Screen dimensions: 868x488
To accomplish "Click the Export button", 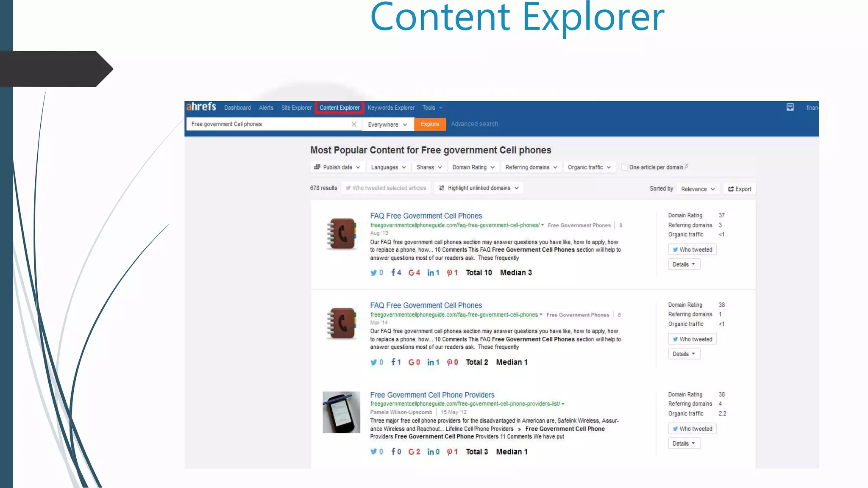I will click(x=740, y=189).
